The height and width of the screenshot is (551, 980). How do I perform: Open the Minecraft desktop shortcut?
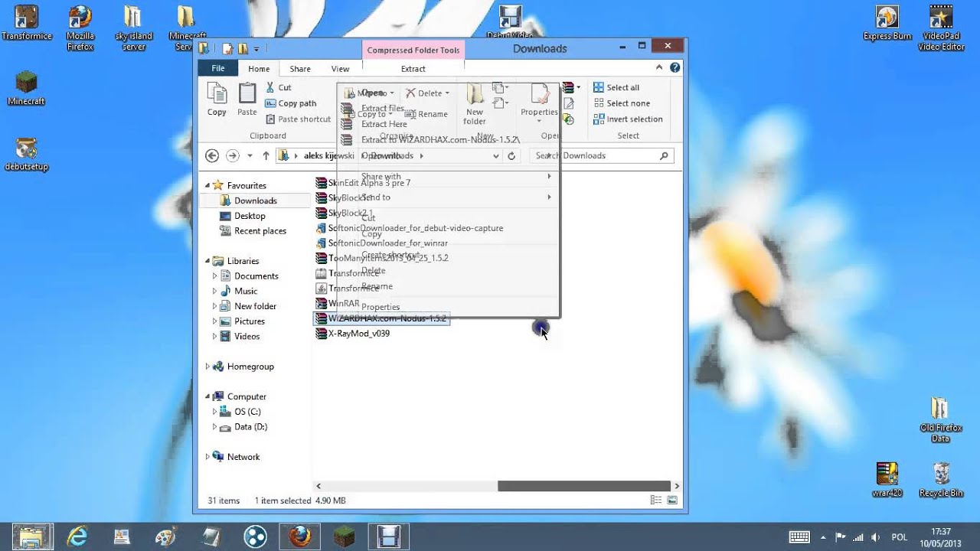27,86
